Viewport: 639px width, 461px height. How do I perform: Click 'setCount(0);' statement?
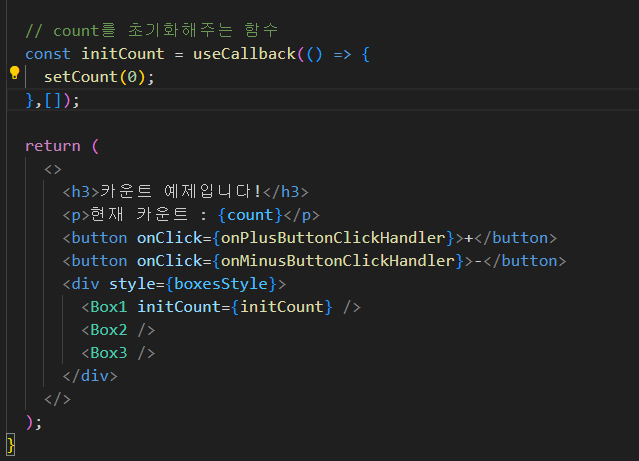(99, 77)
